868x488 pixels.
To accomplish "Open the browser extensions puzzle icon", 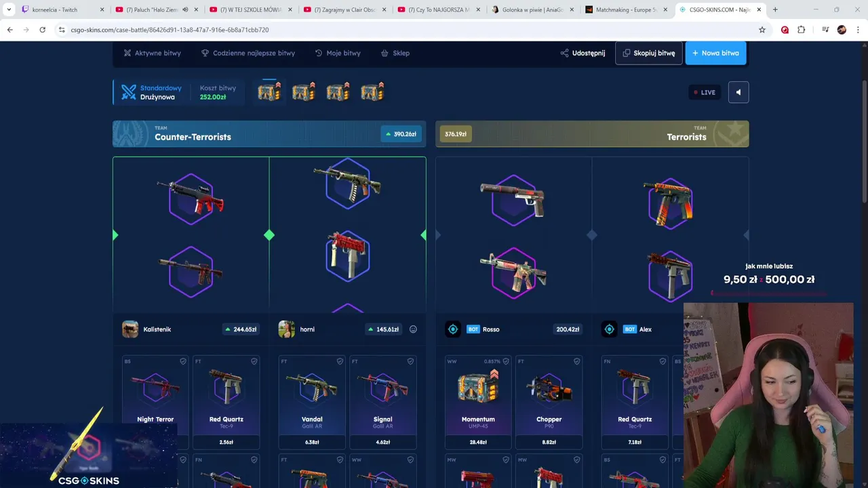I will point(802,30).
